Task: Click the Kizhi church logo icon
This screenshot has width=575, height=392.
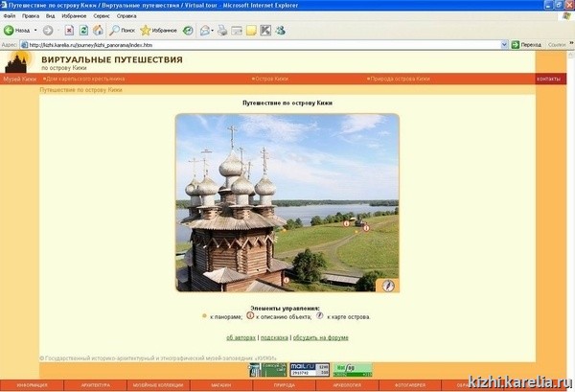Action: 16,62
